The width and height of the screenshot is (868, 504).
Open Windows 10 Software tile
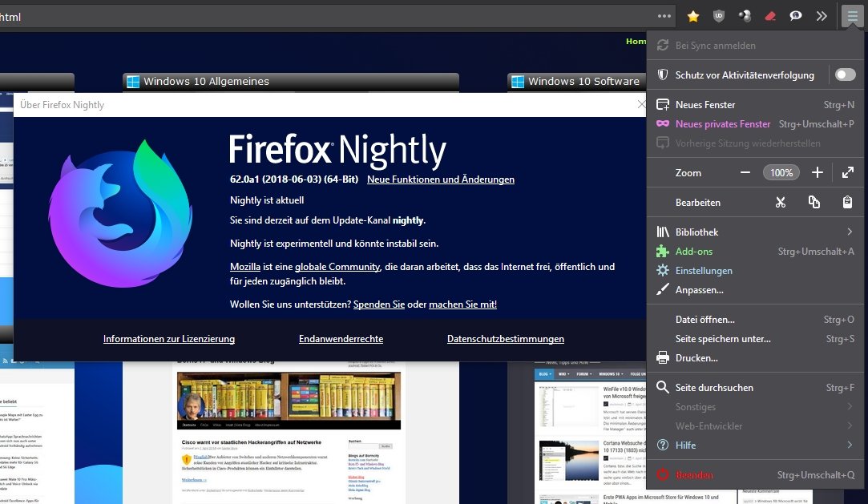click(x=576, y=81)
